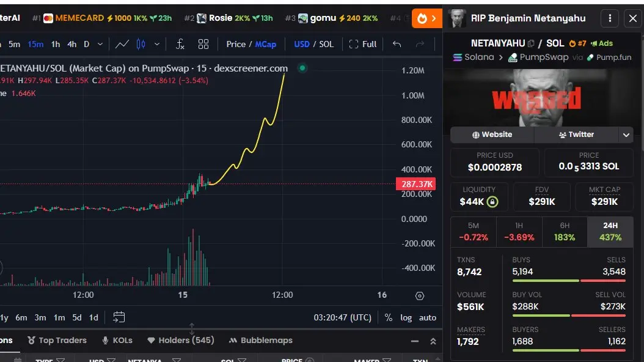
Task: Select the 5M stats period tab
Action: coord(474,232)
